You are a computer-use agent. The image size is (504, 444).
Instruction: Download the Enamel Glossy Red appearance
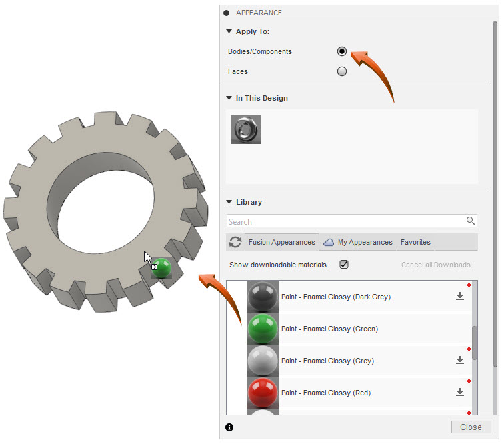[459, 393]
